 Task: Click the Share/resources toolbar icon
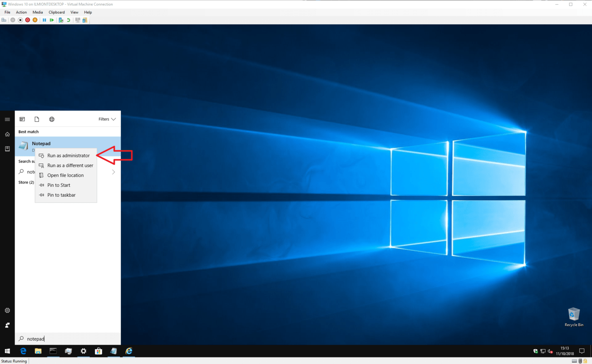click(x=85, y=20)
